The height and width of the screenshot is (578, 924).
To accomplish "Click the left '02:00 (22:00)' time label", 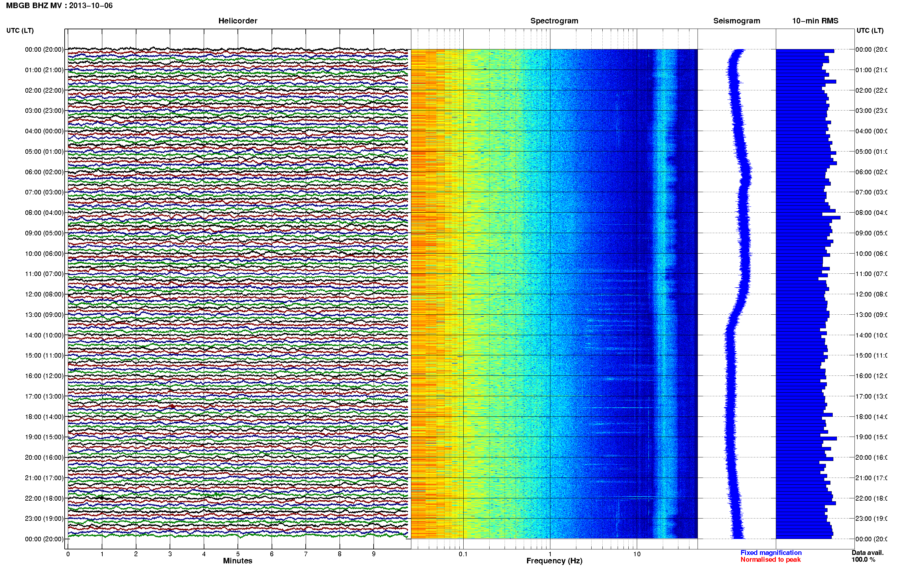I will 44,90.
